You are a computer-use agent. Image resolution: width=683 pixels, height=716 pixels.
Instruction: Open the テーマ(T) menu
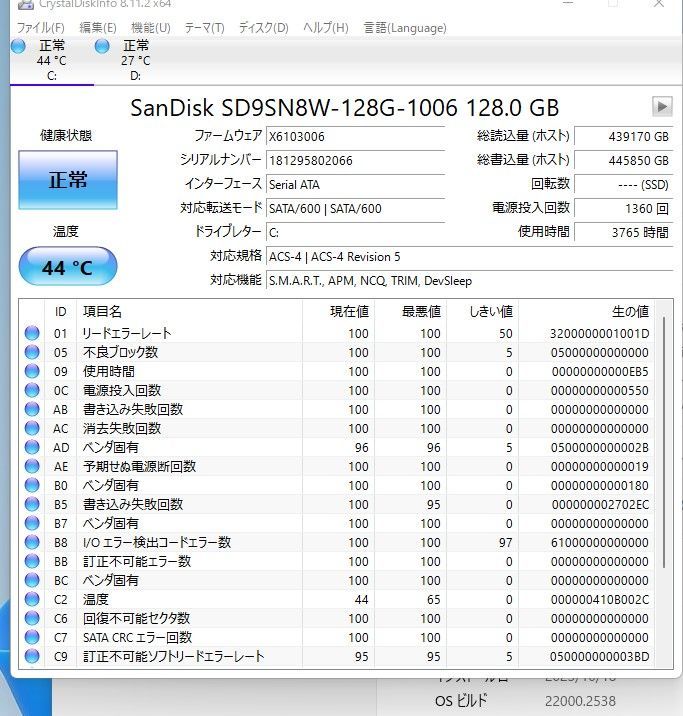point(205,28)
